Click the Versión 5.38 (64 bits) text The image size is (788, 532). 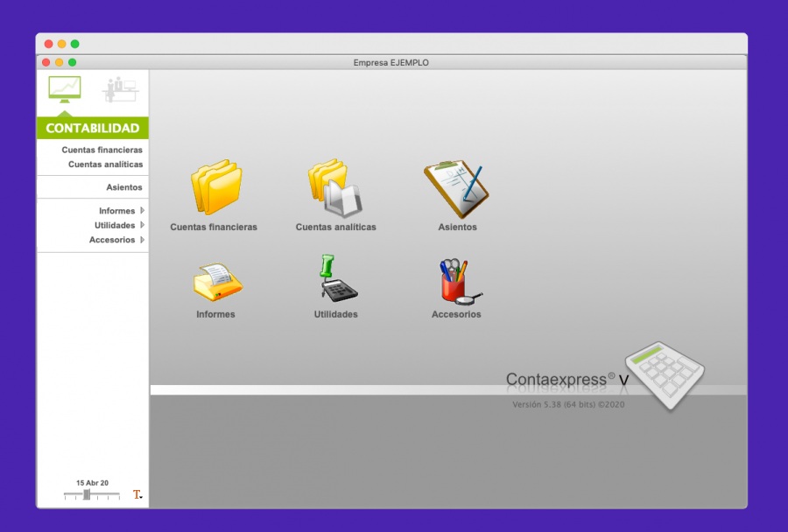[568, 404]
